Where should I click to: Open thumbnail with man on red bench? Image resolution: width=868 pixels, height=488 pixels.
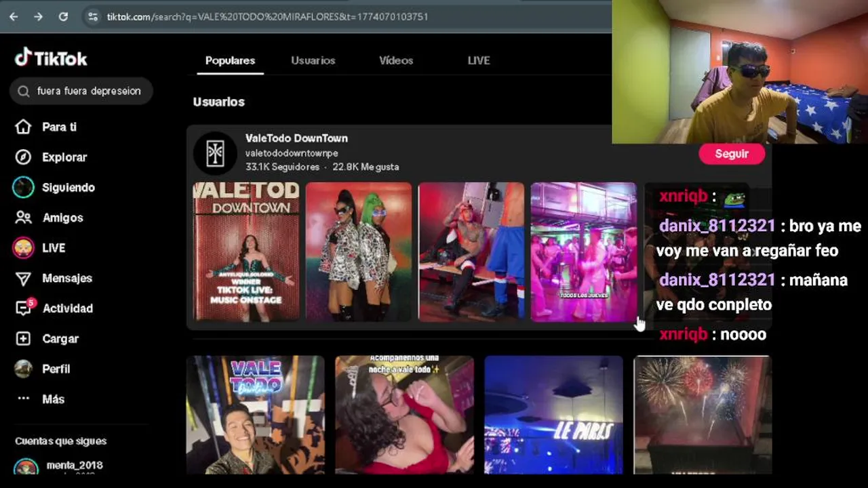pos(471,251)
